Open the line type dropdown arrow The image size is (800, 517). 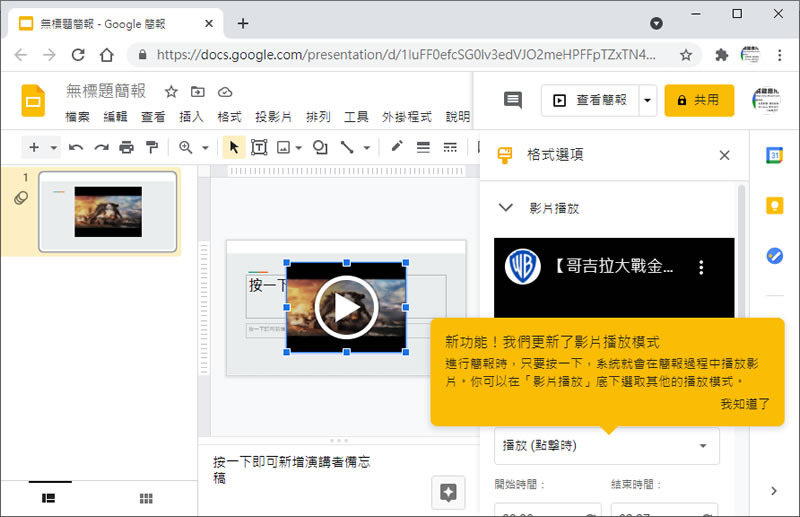click(x=367, y=148)
